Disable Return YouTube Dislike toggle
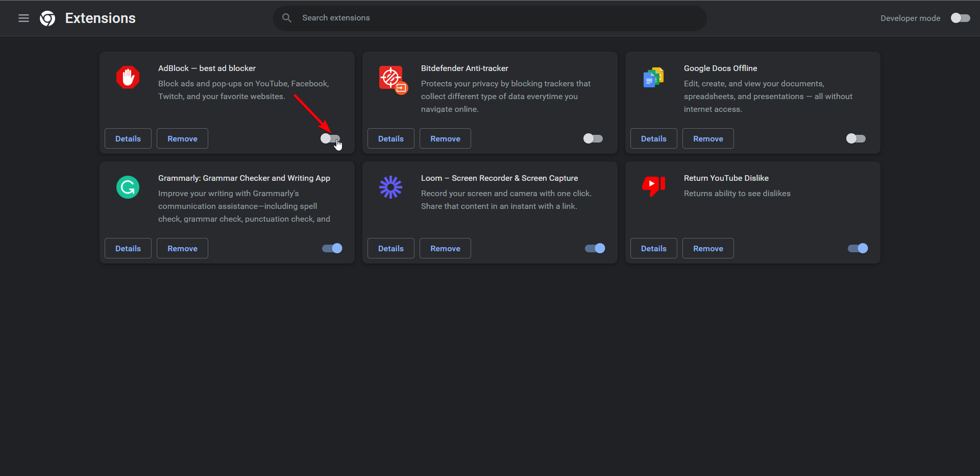980x476 pixels. tap(858, 248)
